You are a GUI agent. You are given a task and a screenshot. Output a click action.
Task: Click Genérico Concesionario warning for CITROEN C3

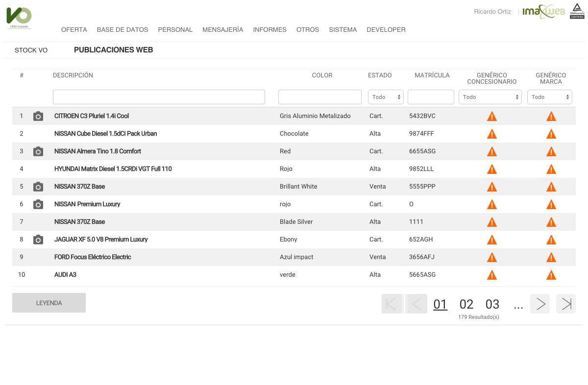click(492, 116)
